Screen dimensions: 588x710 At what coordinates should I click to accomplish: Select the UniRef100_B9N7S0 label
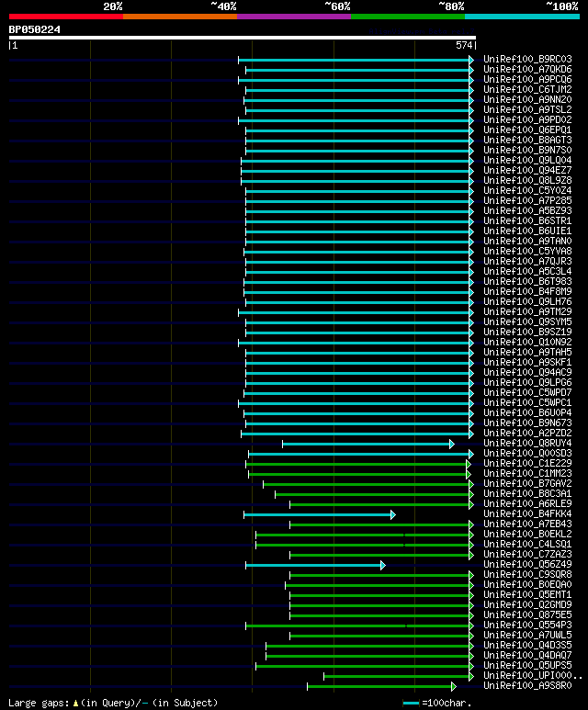point(527,150)
